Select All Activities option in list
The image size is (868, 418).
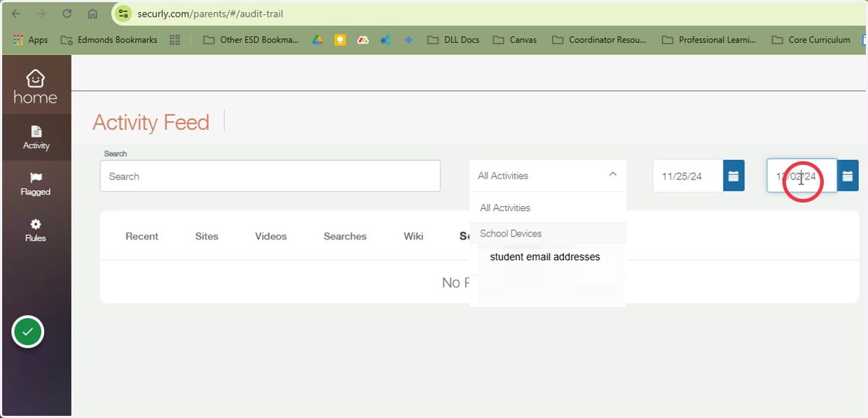coord(548,208)
